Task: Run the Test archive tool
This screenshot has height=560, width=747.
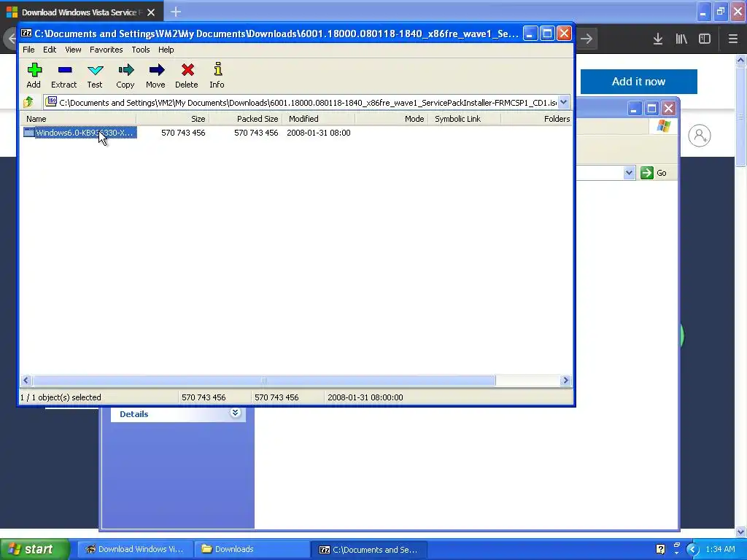Action: click(95, 75)
